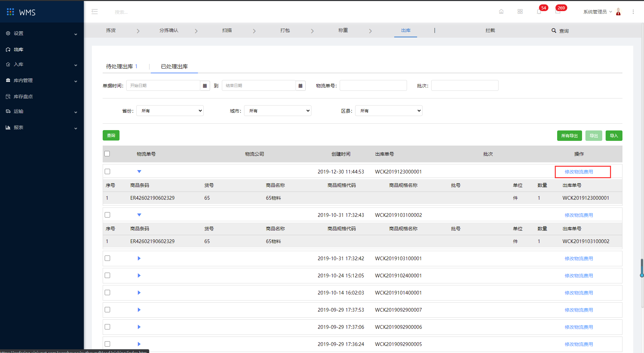
Task: Check the row WCK2019092900006 checkbox
Action: 107,327
